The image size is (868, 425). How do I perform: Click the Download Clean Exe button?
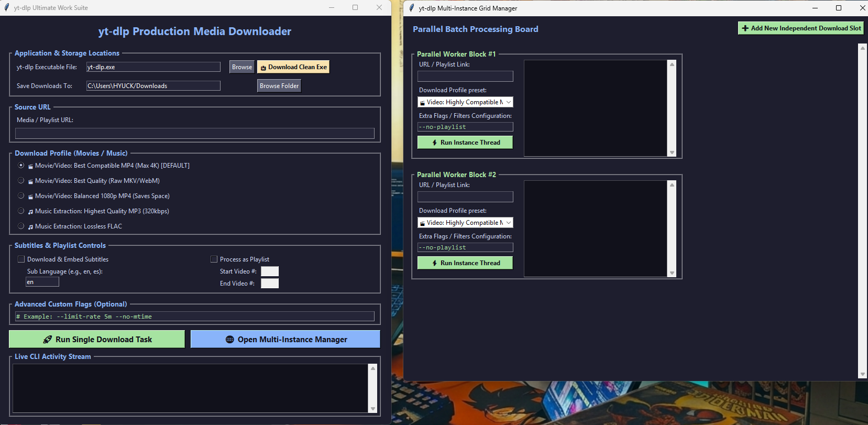pos(293,67)
